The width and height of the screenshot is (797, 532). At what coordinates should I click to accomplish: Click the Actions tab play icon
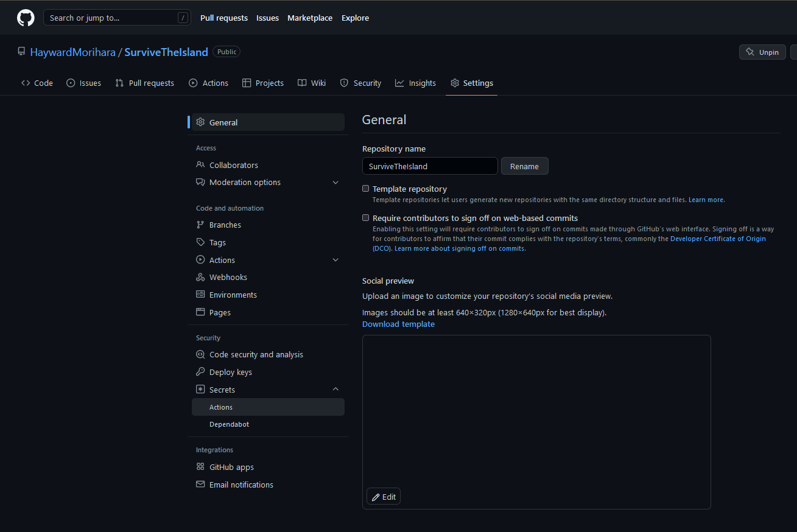click(x=193, y=83)
